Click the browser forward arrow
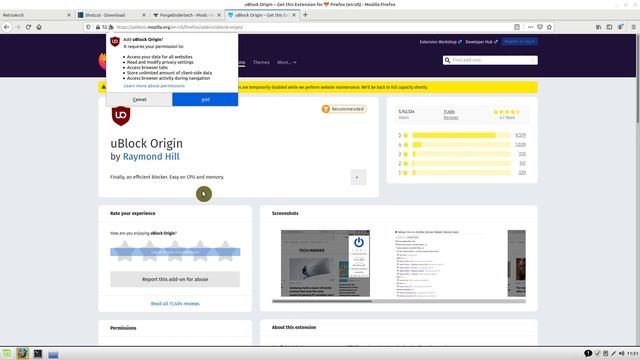 (x=18, y=27)
